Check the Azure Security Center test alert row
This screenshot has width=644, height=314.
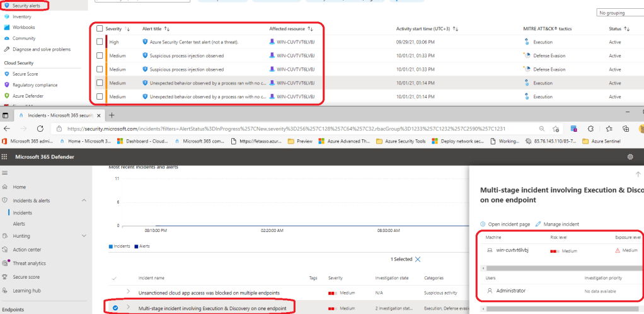pyautogui.click(x=100, y=42)
